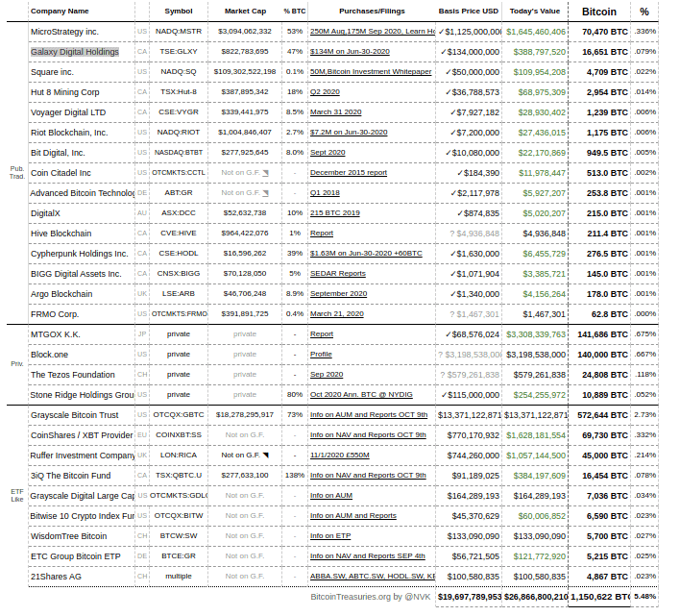This screenshot has width=680, height=616.
Task: Select the 'Symbol' column header
Action: pyautogui.click(x=179, y=12)
